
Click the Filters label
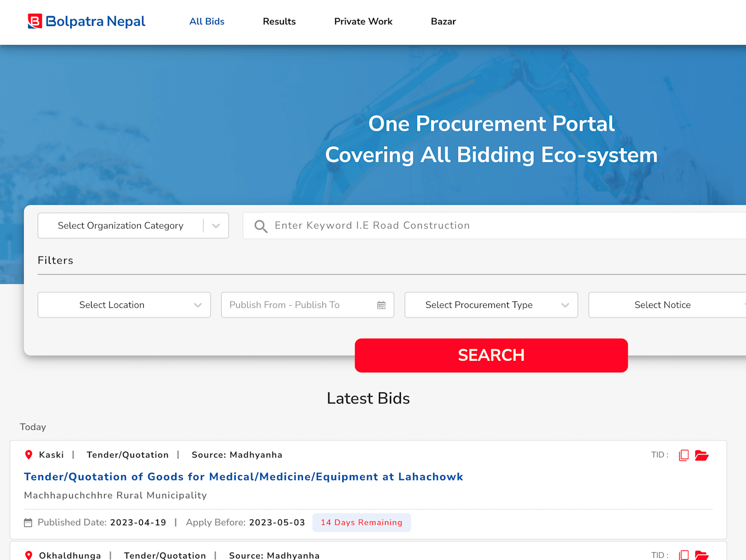point(55,260)
